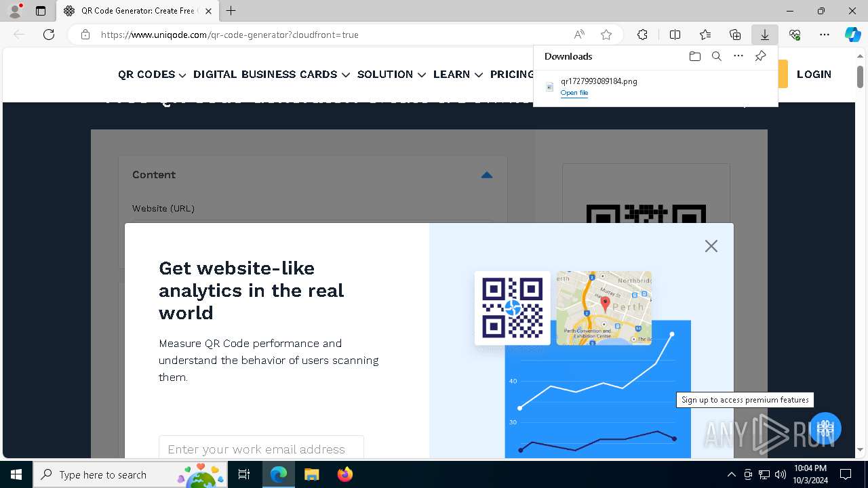Expand the LEARN menu

(x=458, y=75)
